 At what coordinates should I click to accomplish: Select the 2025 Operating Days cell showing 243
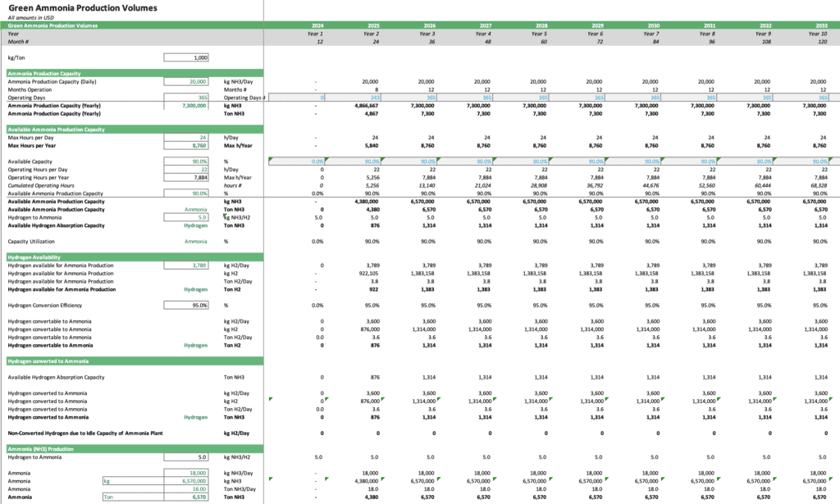coord(353,98)
